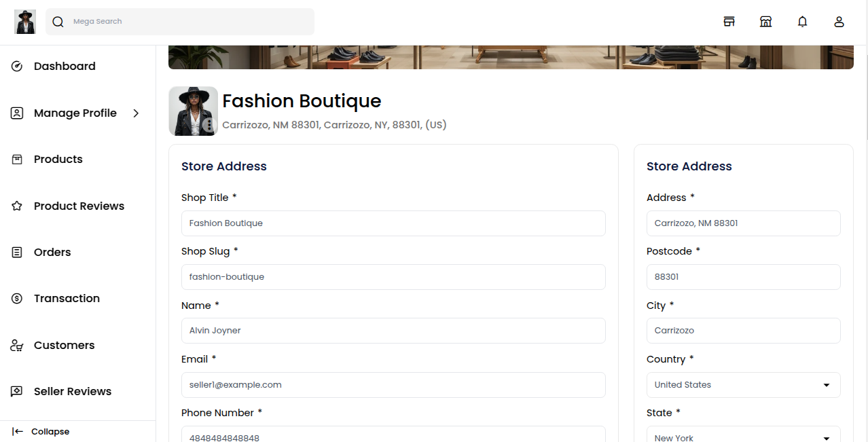This screenshot has width=868, height=442.
Task: Open Product Reviews from the sidebar
Action: [79, 206]
